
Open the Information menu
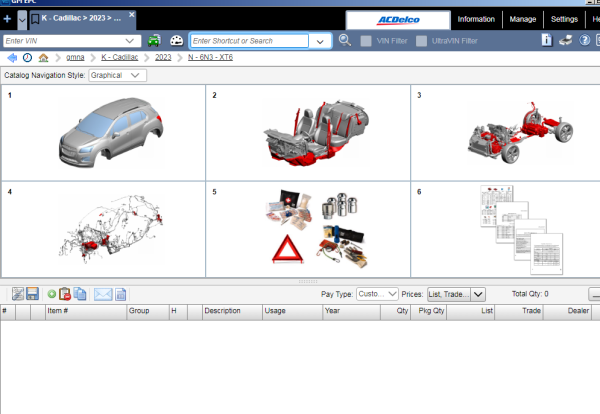(x=476, y=19)
